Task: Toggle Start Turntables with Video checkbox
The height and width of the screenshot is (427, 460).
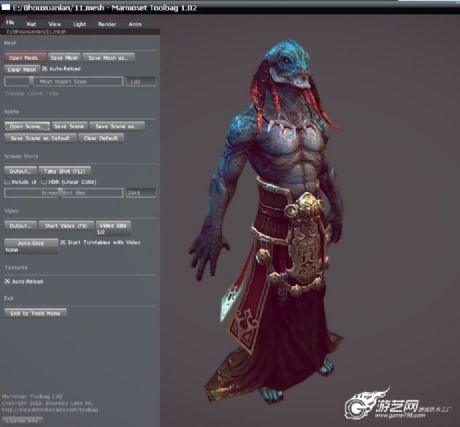Action: pyautogui.click(x=63, y=242)
